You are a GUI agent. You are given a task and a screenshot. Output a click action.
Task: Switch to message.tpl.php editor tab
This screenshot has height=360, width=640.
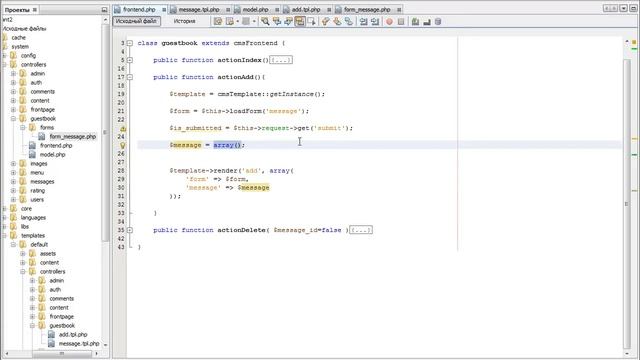(199, 9)
